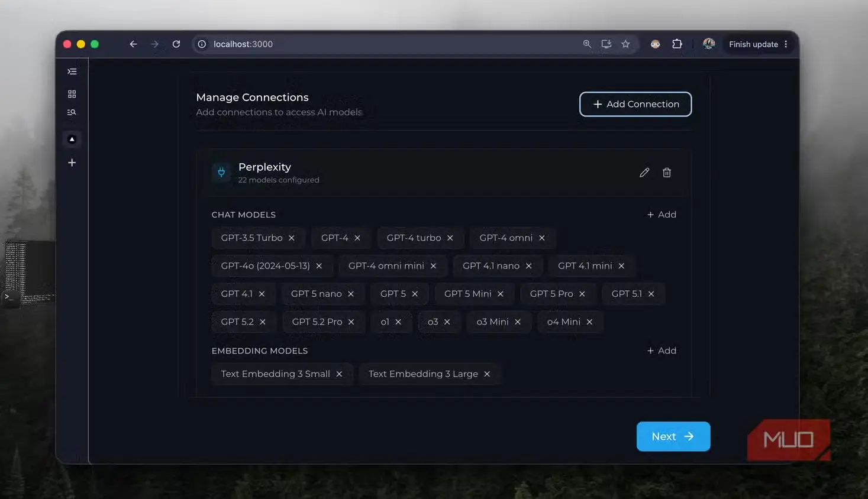Reload the page with the browser refresh icon
Image resolution: width=868 pixels, height=499 pixels.
click(176, 44)
